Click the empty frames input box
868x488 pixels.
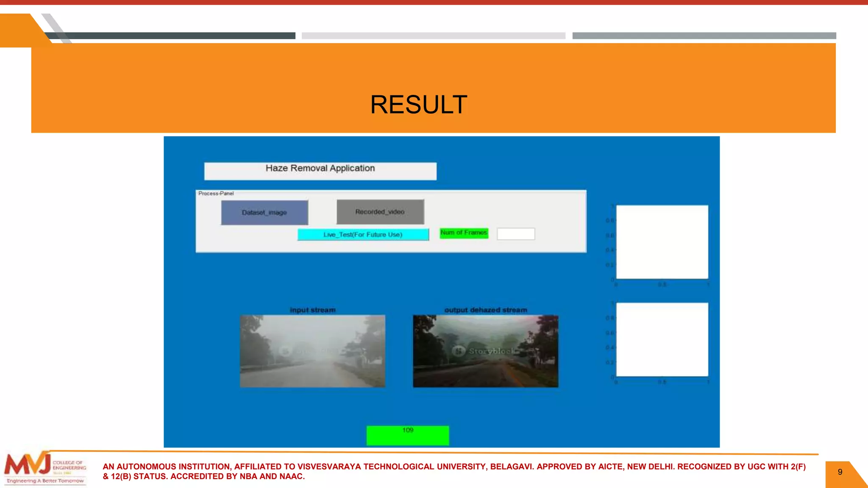click(x=516, y=234)
